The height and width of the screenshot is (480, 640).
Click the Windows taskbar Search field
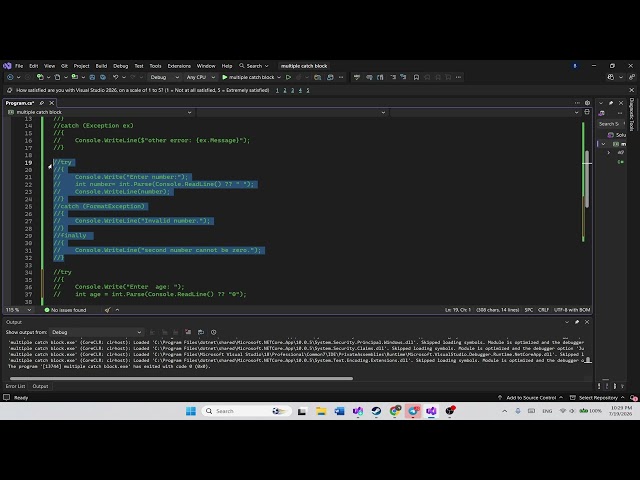(246, 411)
